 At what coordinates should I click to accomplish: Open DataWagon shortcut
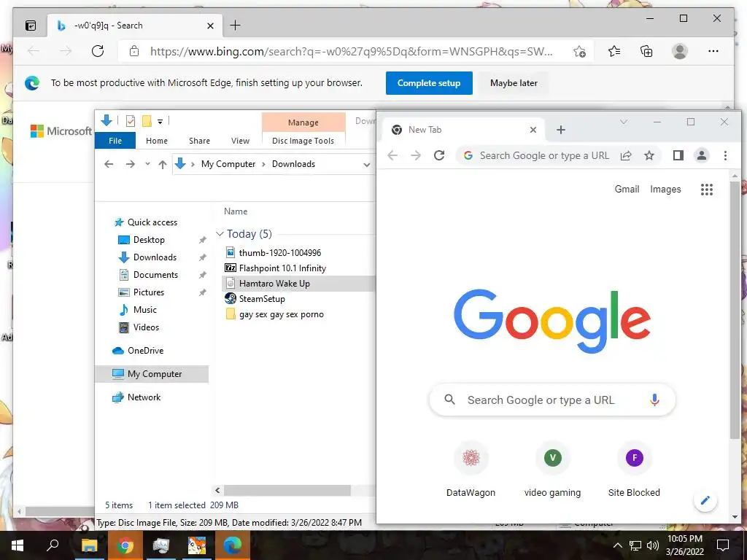click(471, 469)
